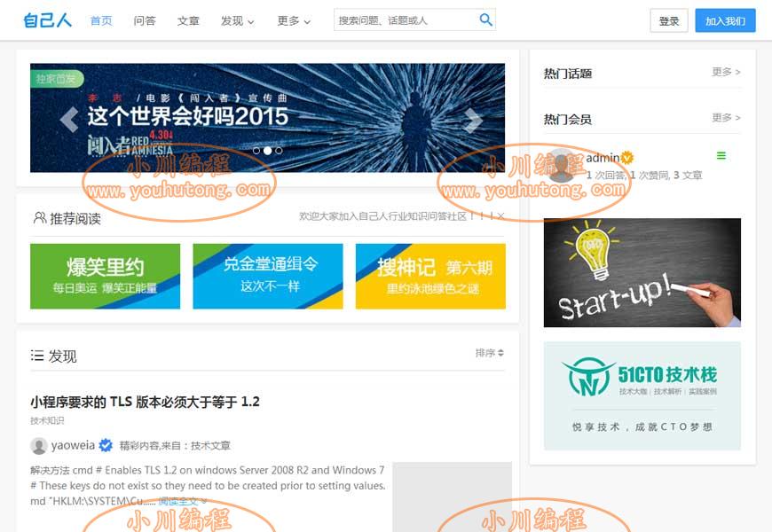
Task: Open the 排序 sort dropdown
Action: (x=490, y=353)
